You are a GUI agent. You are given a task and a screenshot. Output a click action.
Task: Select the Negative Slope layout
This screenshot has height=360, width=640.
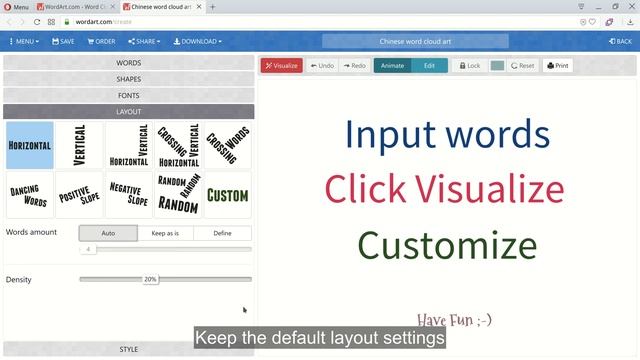129,195
